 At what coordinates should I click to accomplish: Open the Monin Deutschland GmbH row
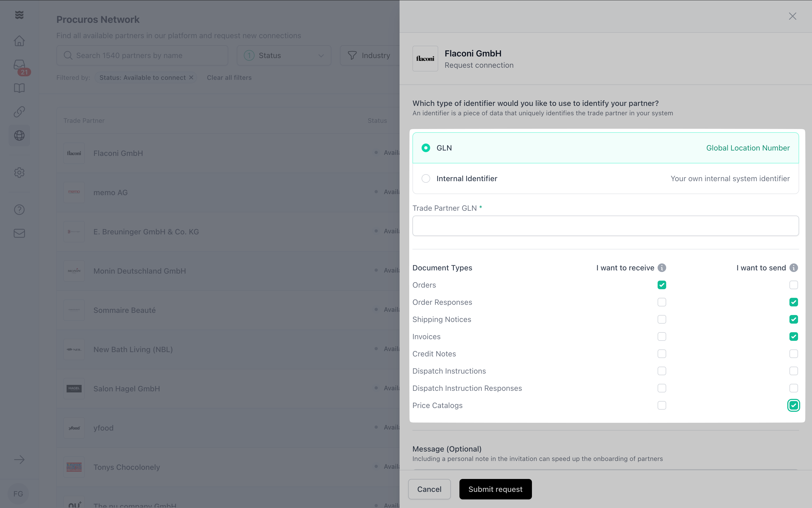pos(228,271)
